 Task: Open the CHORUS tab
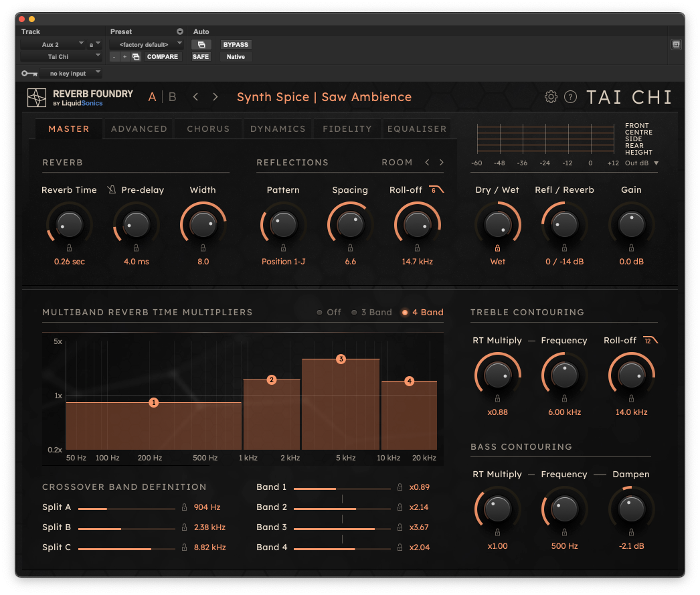point(208,129)
